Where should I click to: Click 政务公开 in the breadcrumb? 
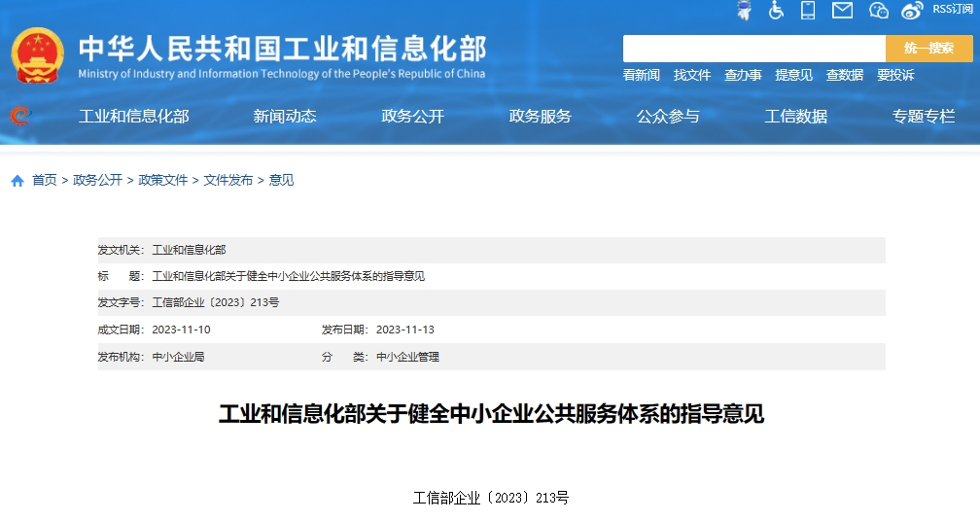click(97, 180)
